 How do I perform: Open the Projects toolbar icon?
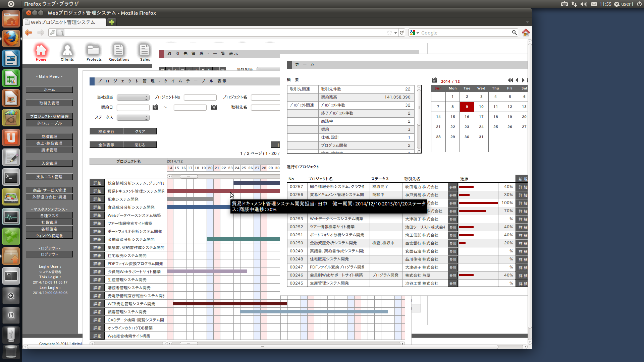coord(94,52)
